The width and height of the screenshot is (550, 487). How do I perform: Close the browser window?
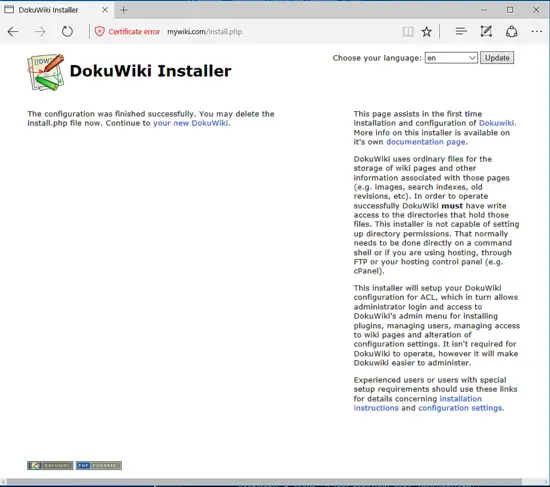tap(536, 10)
